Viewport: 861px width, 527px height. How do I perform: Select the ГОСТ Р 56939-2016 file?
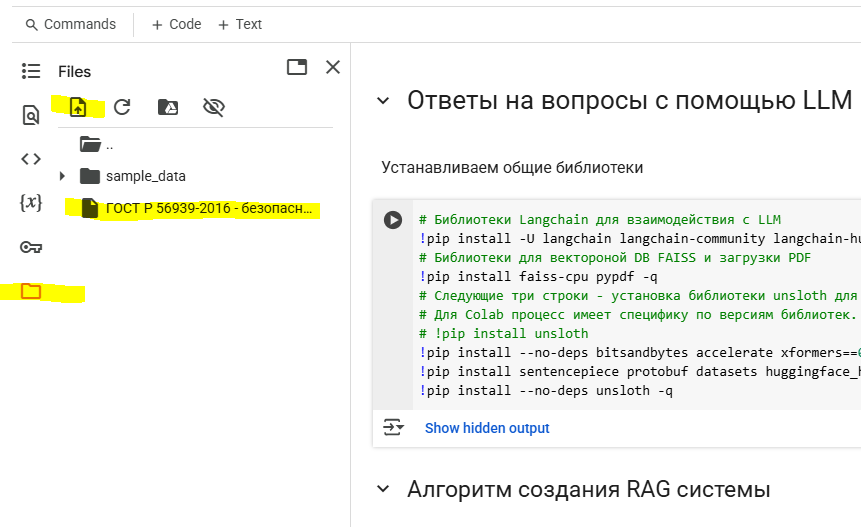tap(210, 209)
